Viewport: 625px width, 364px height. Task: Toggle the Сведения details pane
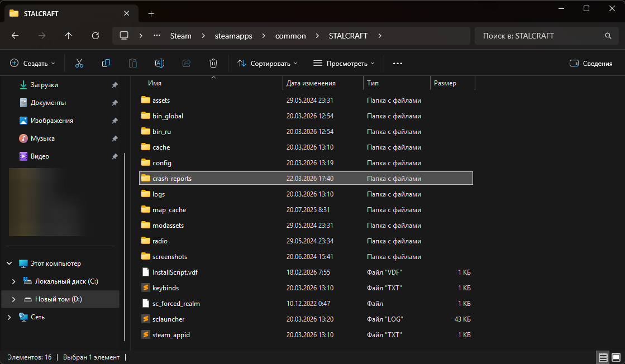591,64
